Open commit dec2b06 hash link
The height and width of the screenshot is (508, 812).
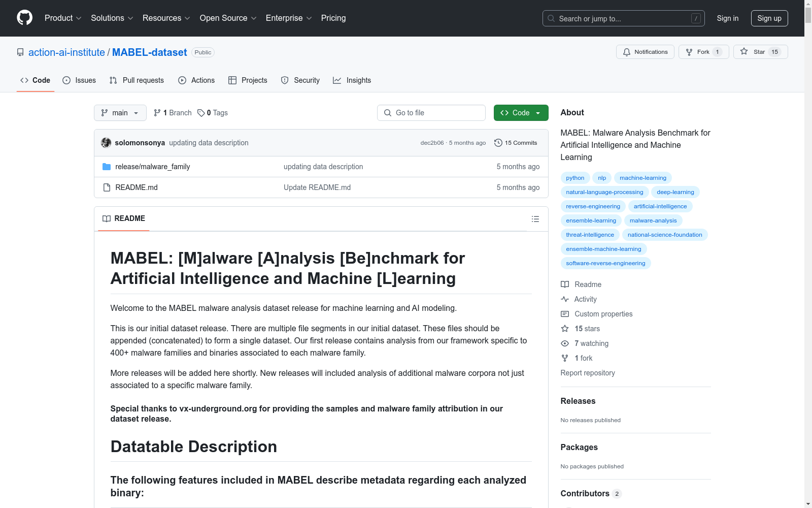(x=432, y=143)
